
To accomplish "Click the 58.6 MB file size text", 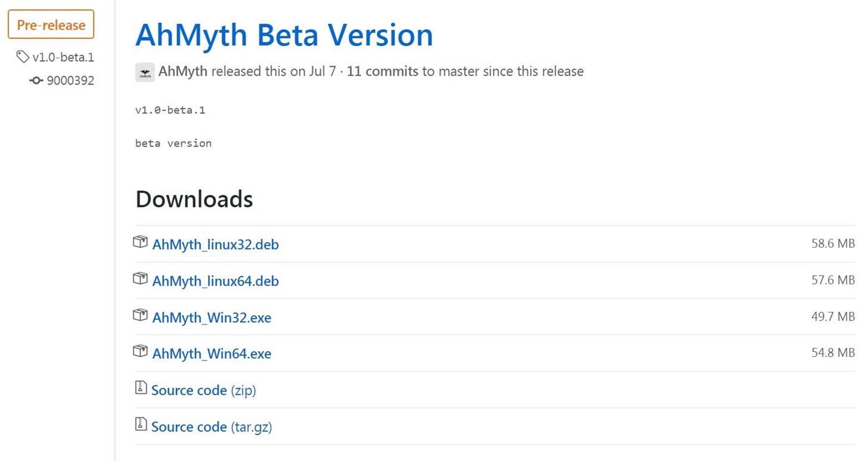I will point(833,243).
